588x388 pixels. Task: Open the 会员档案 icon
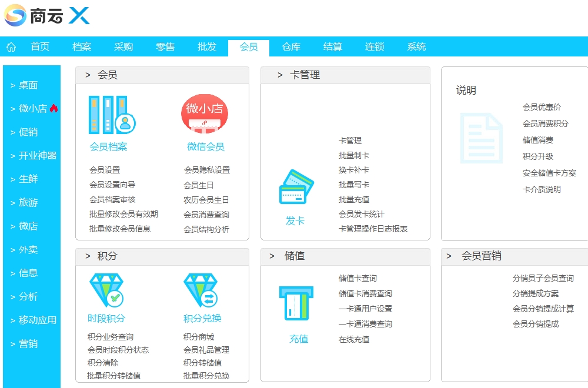(112, 115)
